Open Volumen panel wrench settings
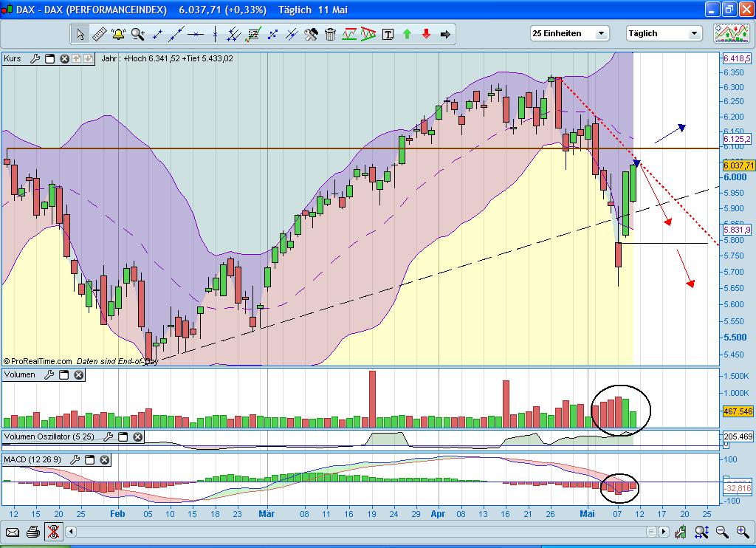This screenshot has height=548, width=756. pos(49,375)
